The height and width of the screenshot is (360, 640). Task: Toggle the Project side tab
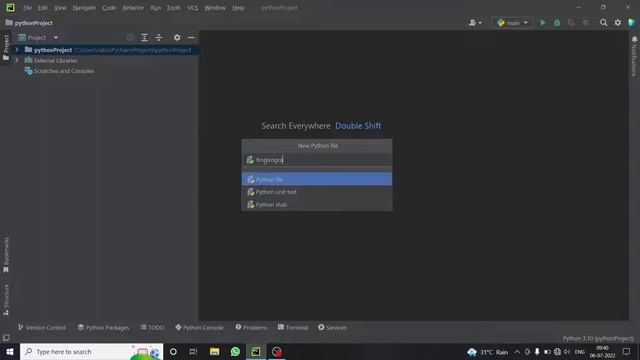[6, 47]
